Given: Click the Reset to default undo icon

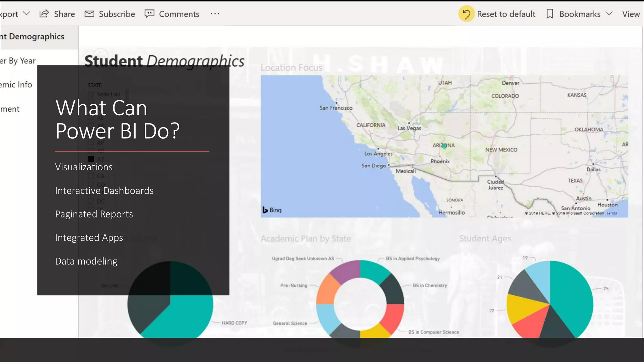Looking at the screenshot, I should coord(466,14).
